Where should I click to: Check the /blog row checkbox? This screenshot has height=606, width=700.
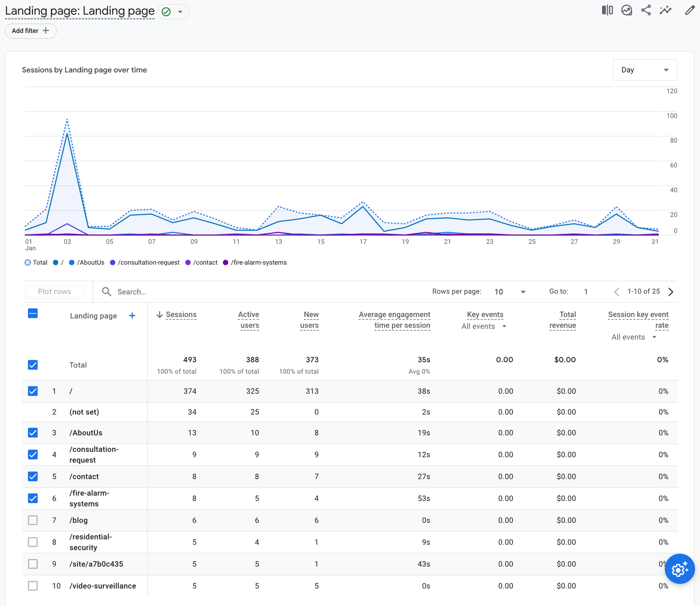(x=33, y=520)
